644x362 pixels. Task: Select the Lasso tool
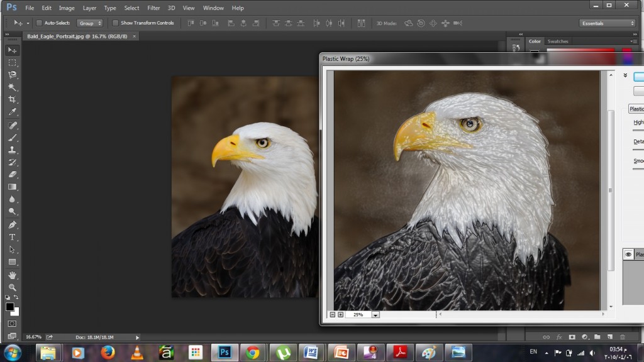(x=13, y=75)
